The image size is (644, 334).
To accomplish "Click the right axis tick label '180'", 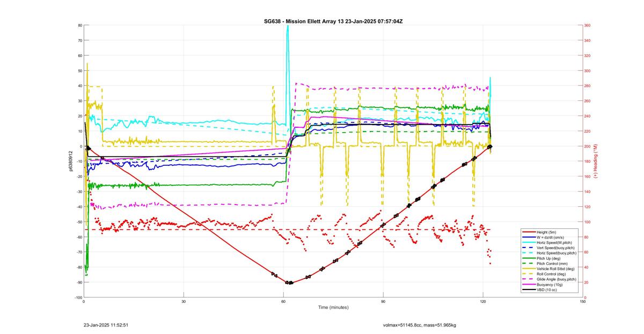I will 588,161.
